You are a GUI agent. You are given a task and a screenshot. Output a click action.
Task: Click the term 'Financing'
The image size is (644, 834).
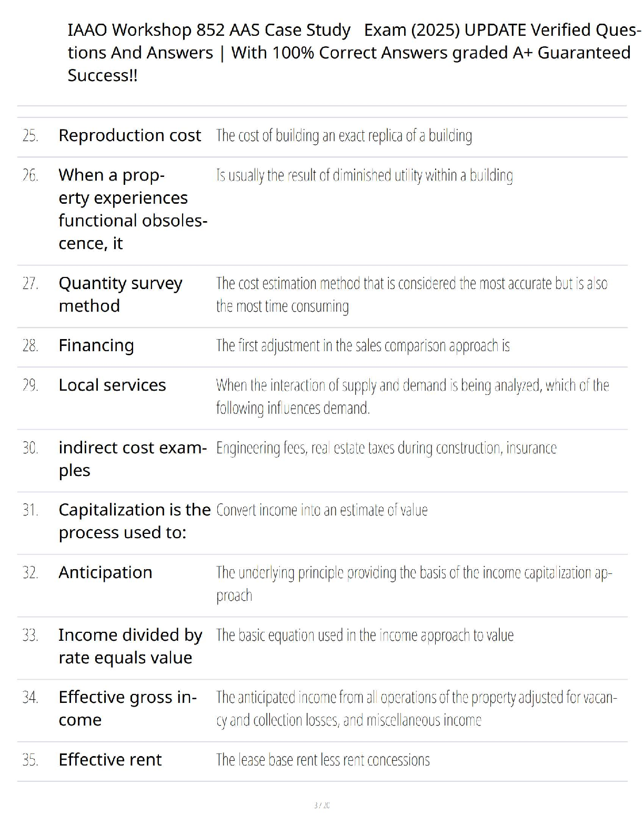point(96,345)
